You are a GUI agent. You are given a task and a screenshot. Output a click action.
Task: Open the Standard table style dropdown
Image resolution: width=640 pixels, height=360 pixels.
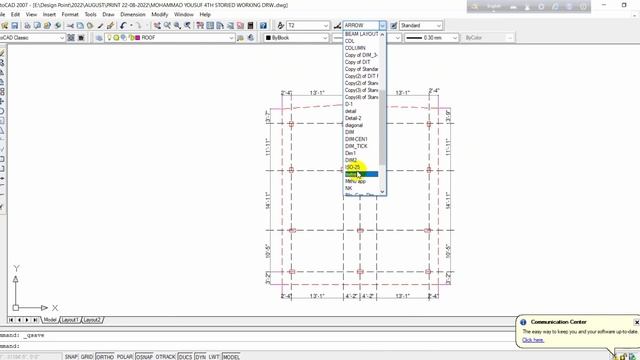pos(439,26)
